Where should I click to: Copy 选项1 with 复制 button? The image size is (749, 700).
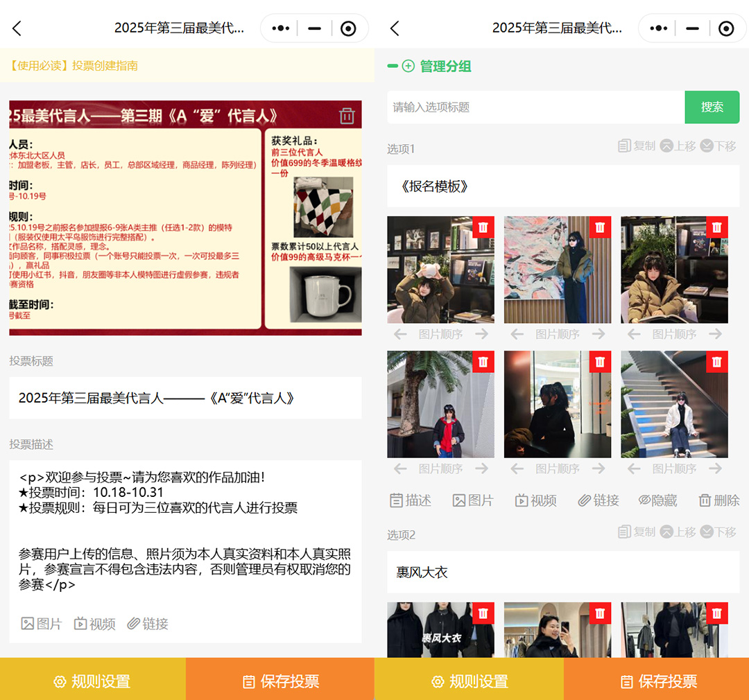[x=636, y=146]
